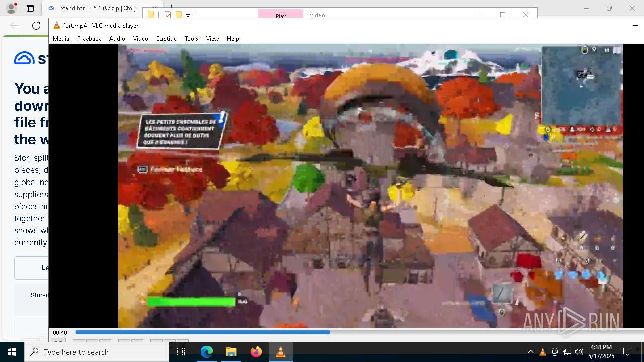The image size is (644, 362).
Task: Open Firefox from the taskbar
Action: 256,352
